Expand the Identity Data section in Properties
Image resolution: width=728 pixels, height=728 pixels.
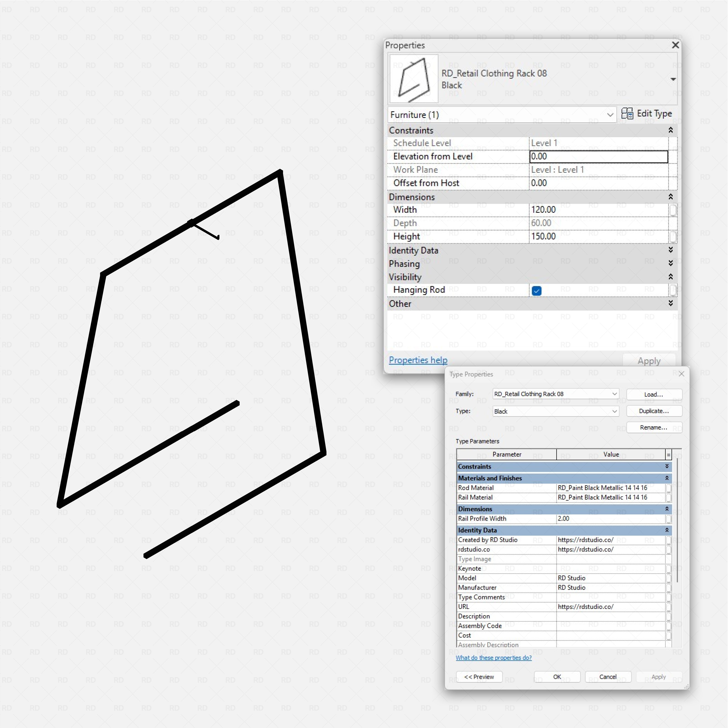tap(670, 250)
